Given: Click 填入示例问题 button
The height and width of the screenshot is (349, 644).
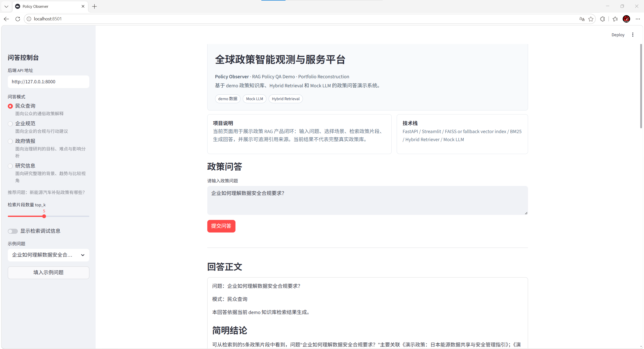Looking at the screenshot, I should coord(48,273).
